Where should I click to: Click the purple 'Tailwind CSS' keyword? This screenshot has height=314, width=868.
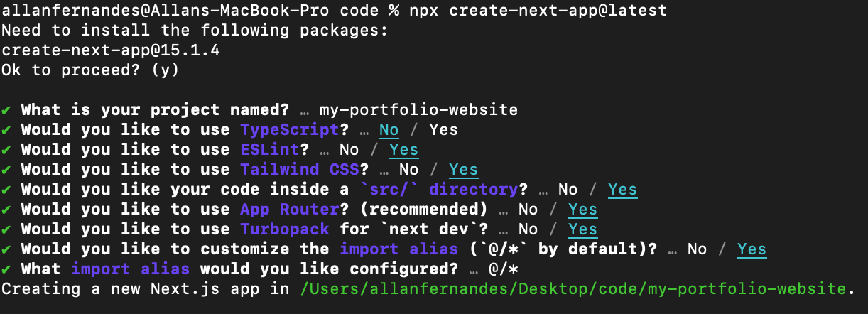[300, 170]
